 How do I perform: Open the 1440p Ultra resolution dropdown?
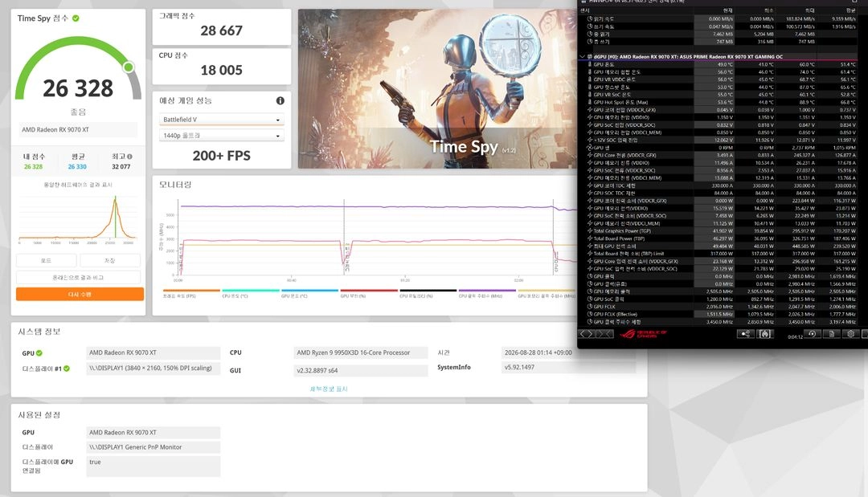coord(222,136)
